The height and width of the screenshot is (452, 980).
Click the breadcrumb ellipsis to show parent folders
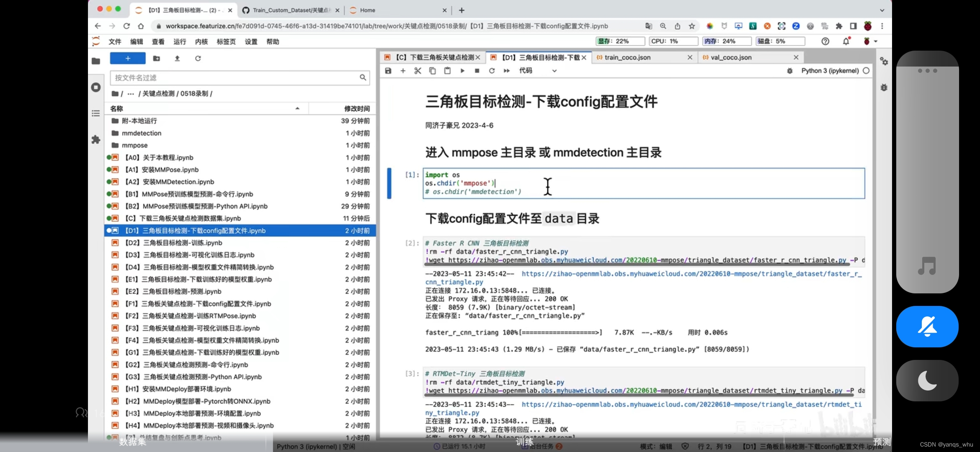(131, 94)
